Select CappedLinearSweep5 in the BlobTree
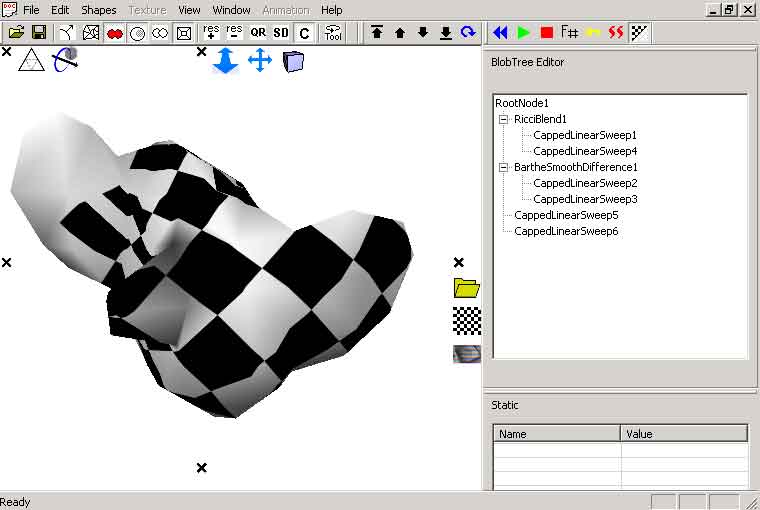 click(565, 215)
